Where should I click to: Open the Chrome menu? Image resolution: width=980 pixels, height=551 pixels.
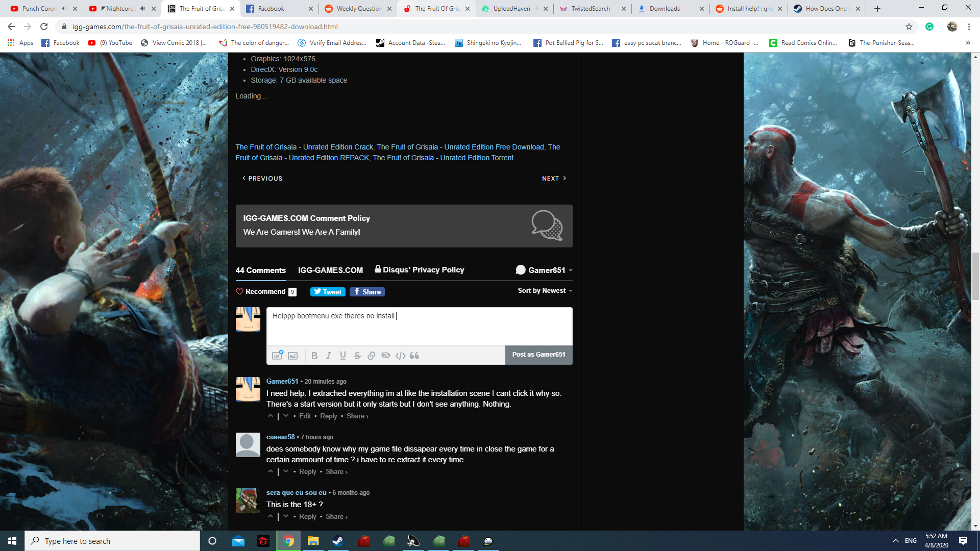point(969,27)
